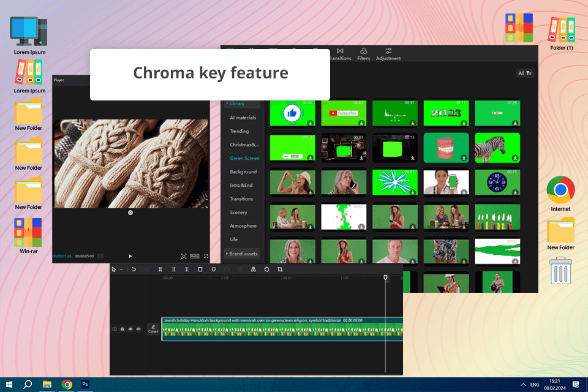Download the thumbs-up clip via arrow icon
This screenshot has width=588, height=392.
[310, 123]
